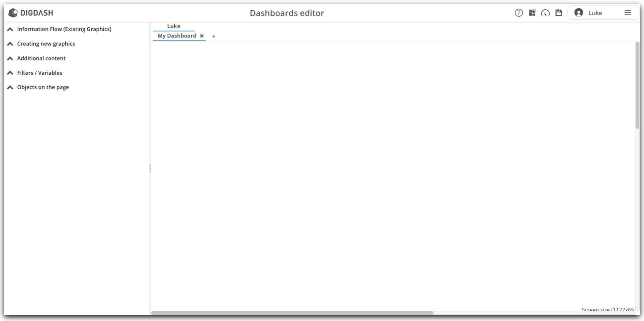The image size is (644, 321).
Task: Click the Dashboards editor title
Action: click(287, 13)
